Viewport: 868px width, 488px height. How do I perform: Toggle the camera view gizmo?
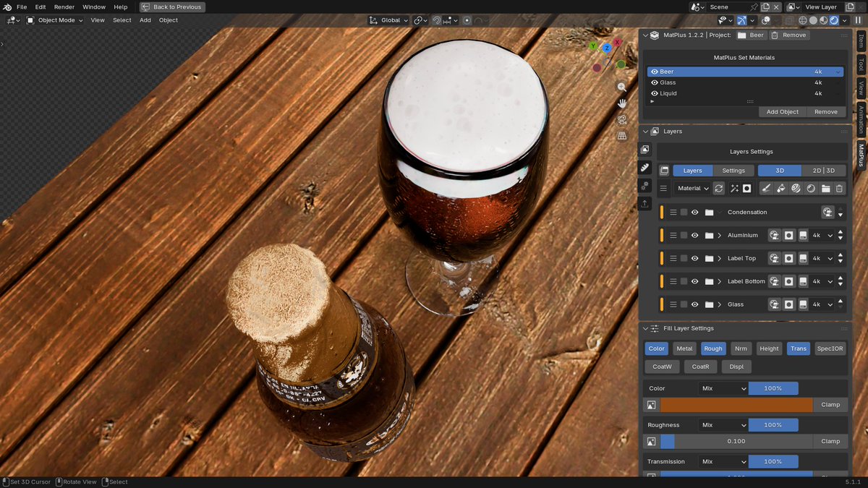point(621,119)
